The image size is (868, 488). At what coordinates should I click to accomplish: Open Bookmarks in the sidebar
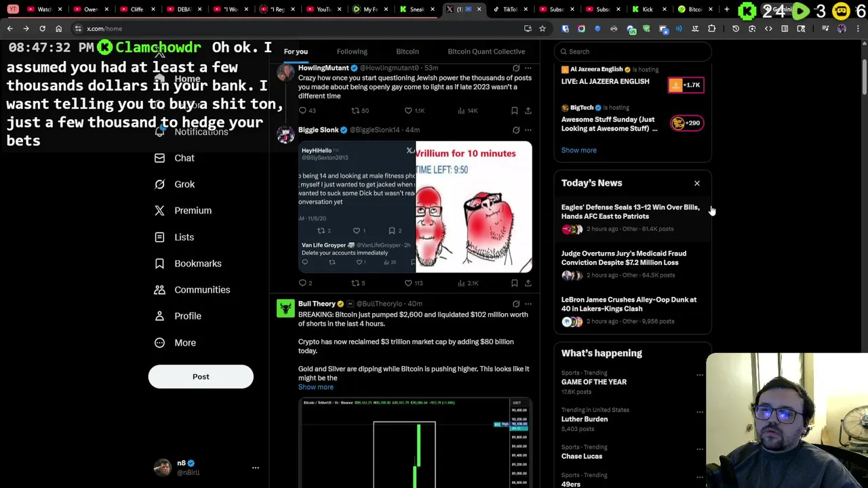(x=187, y=264)
